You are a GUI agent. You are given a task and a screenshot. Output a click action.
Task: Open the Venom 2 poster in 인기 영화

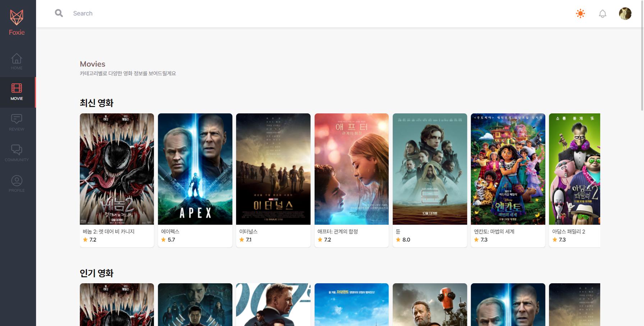point(117,304)
